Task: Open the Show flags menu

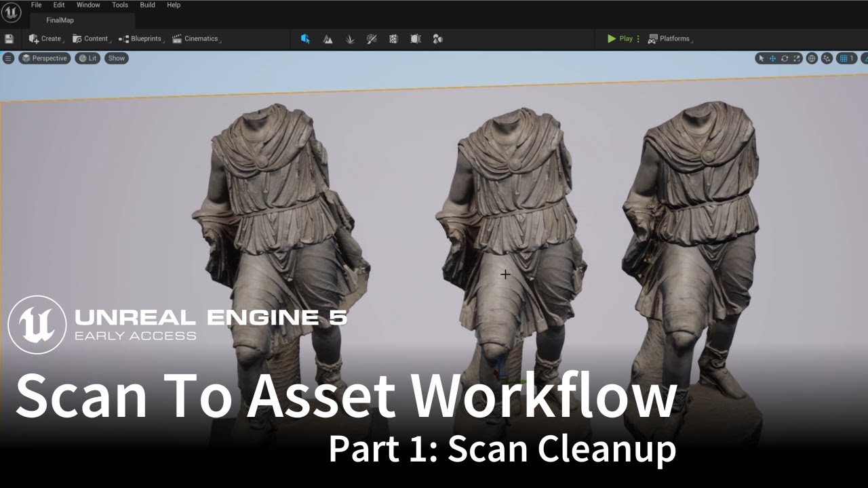Action: 117,58
